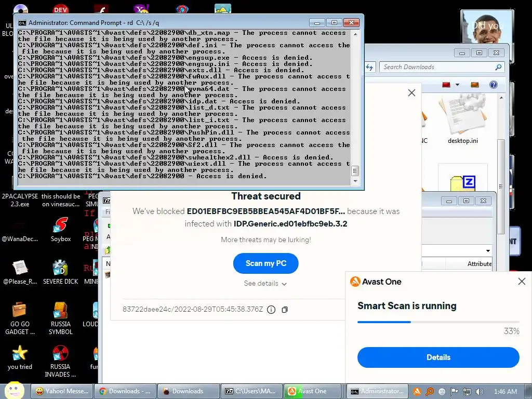
Task: Open the view options dropdown arrow
Action: click(x=457, y=85)
